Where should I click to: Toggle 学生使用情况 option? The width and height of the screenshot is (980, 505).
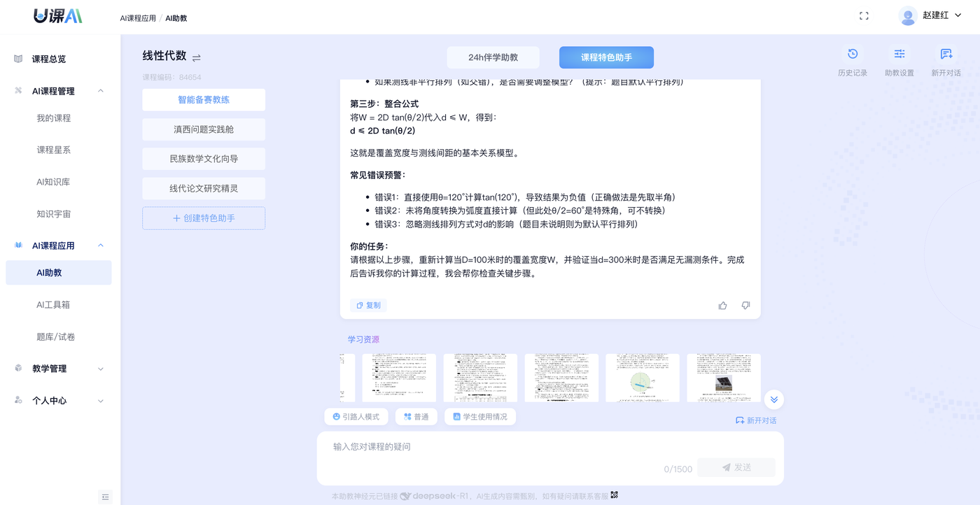coord(480,417)
